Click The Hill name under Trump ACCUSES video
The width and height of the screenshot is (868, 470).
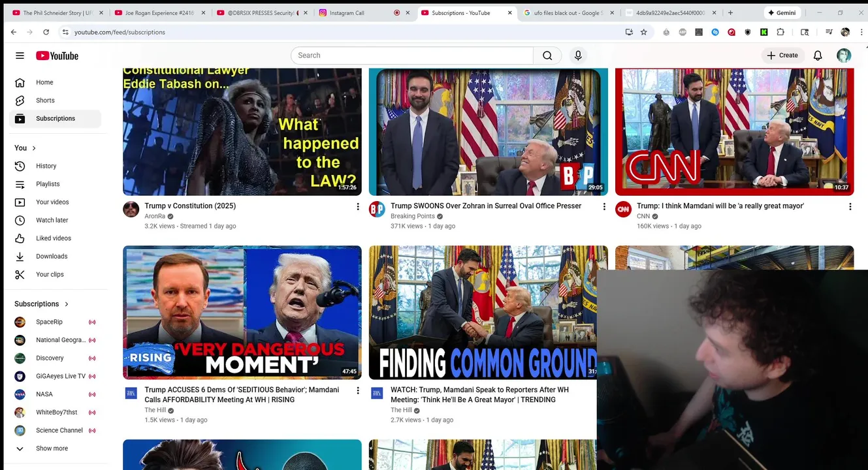click(x=155, y=410)
